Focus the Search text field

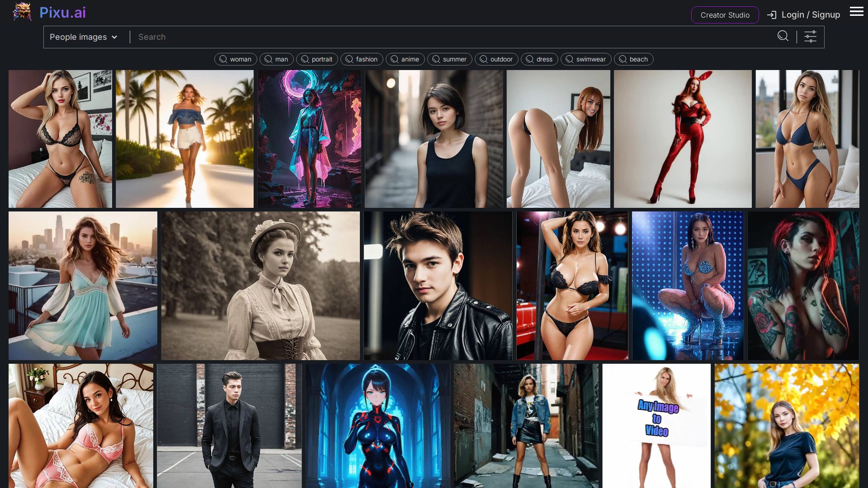(452, 37)
